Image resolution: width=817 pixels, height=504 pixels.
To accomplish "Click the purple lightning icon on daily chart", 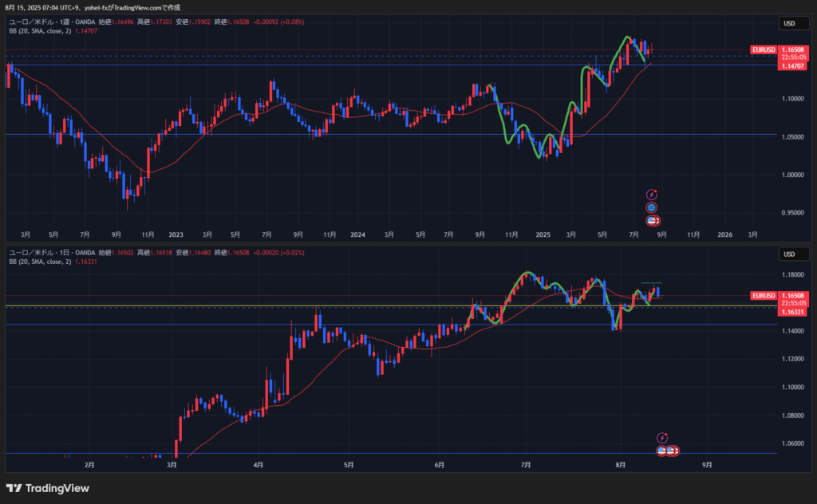I will (662, 438).
